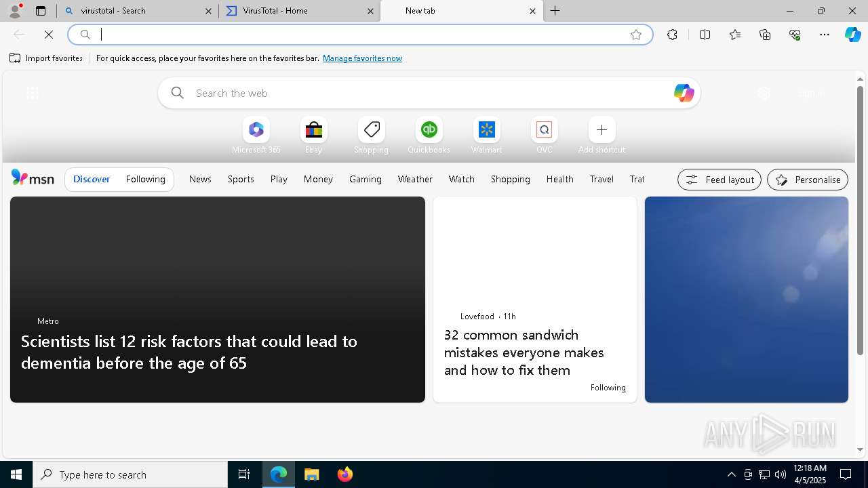This screenshot has width=868, height=488.
Task: Open Task View on taskbar
Action: 244,474
